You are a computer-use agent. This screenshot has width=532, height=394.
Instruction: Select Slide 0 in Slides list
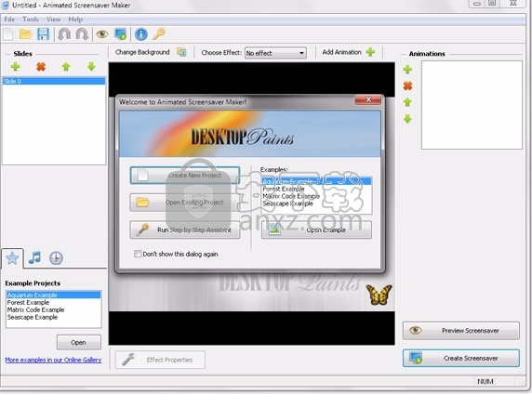point(54,81)
